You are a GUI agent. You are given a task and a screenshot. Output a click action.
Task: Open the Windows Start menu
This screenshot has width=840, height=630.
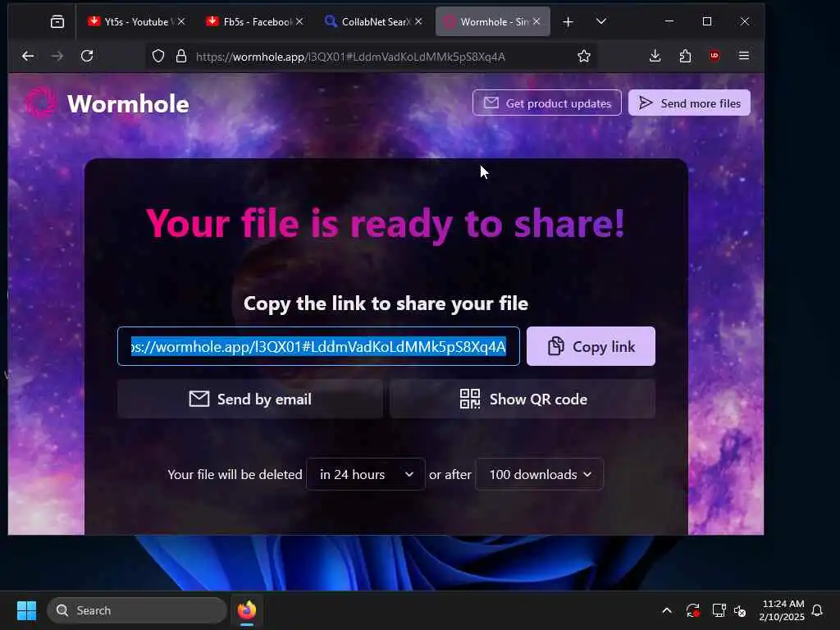click(x=26, y=610)
